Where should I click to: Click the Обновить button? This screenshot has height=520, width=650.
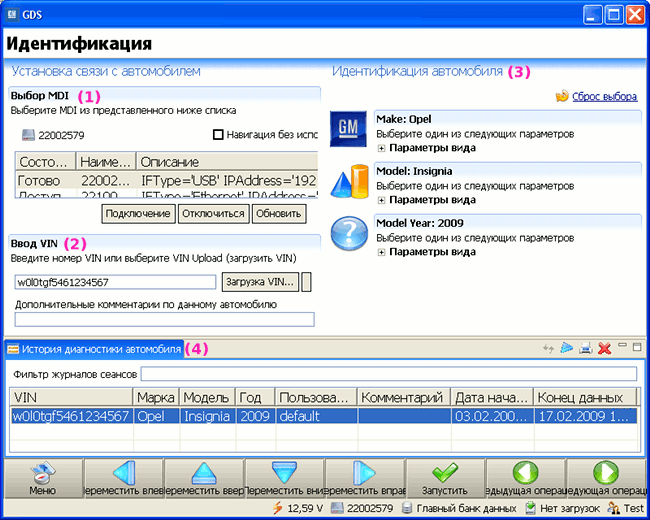pyautogui.click(x=279, y=214)
